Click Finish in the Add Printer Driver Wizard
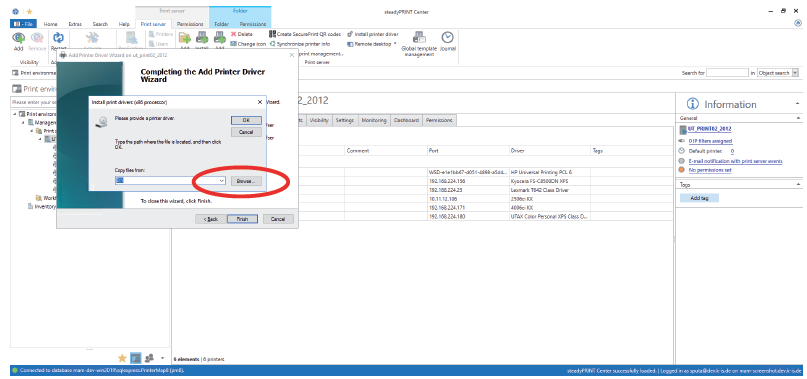807x379 pixels. pyautogui.click(x=242, y=219)
